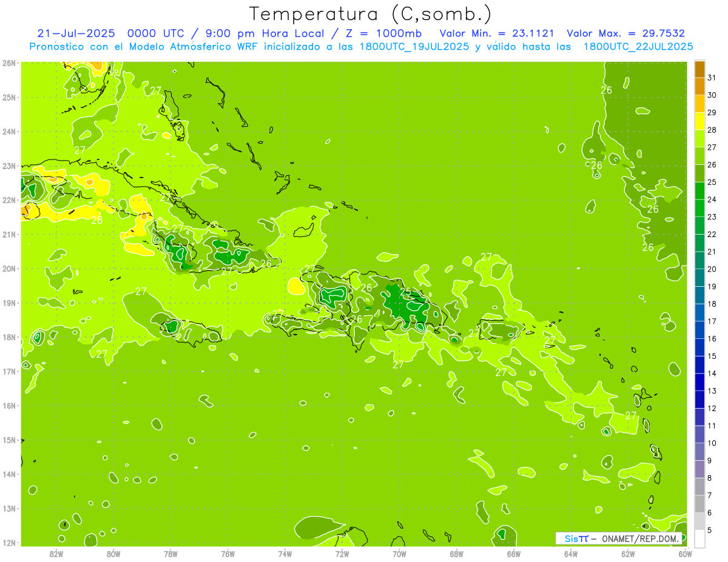728x562 pixels.
Task: Click the '70W' longitude label
Action: point(399,554)
